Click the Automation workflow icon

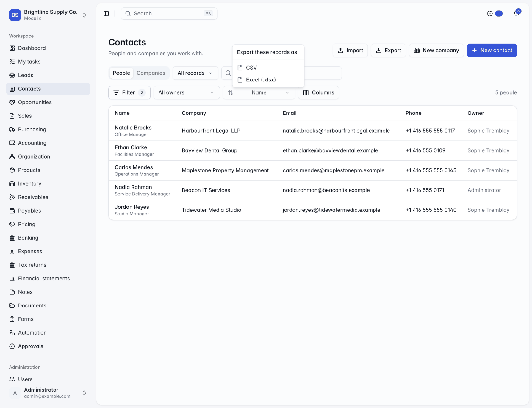[12, 332]
